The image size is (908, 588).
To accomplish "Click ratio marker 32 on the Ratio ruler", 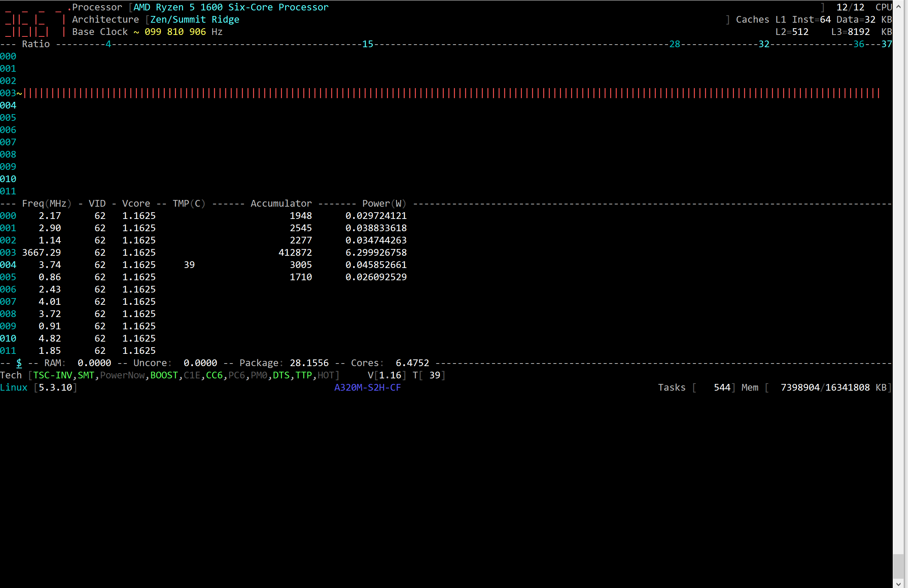I will point(764,44).
